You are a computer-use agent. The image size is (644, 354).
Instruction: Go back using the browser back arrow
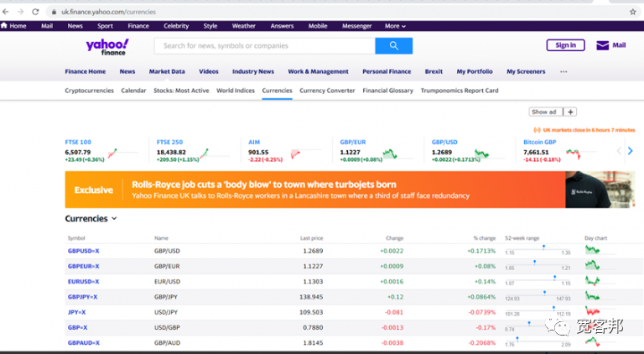(x=7, y=12)
